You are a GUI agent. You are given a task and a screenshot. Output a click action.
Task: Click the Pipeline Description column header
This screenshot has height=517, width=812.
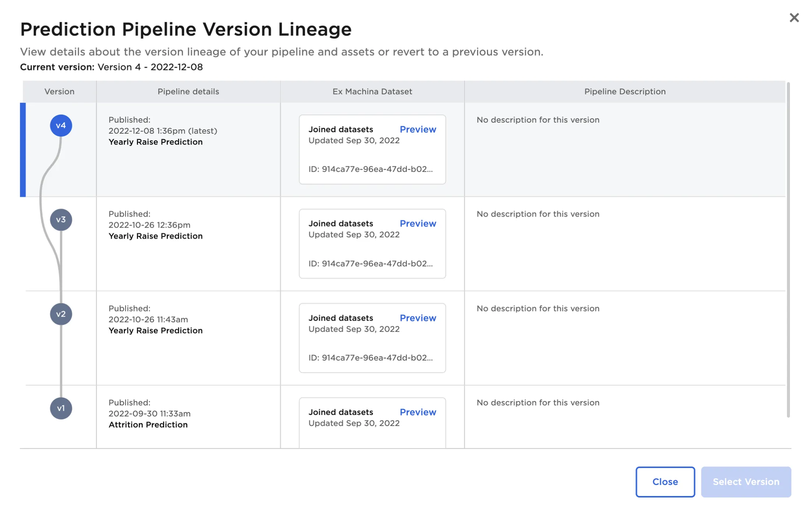[625, 91]
